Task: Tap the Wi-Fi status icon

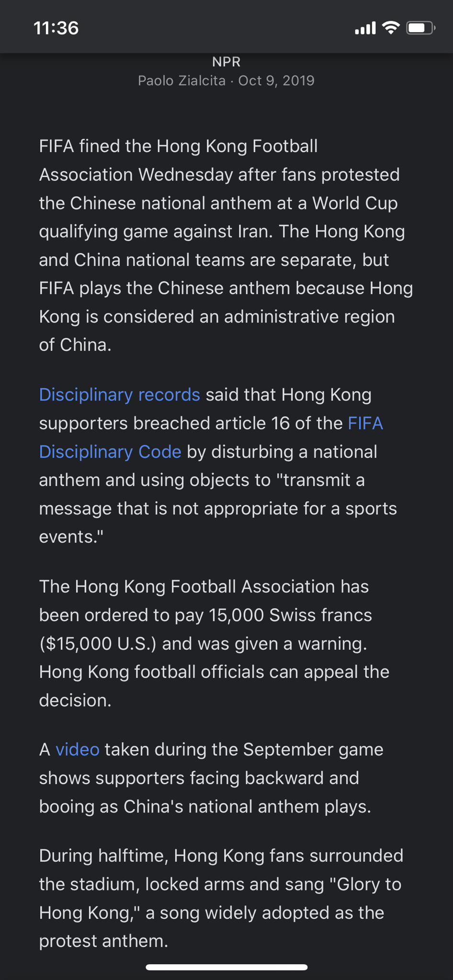Action: point(391,28)
